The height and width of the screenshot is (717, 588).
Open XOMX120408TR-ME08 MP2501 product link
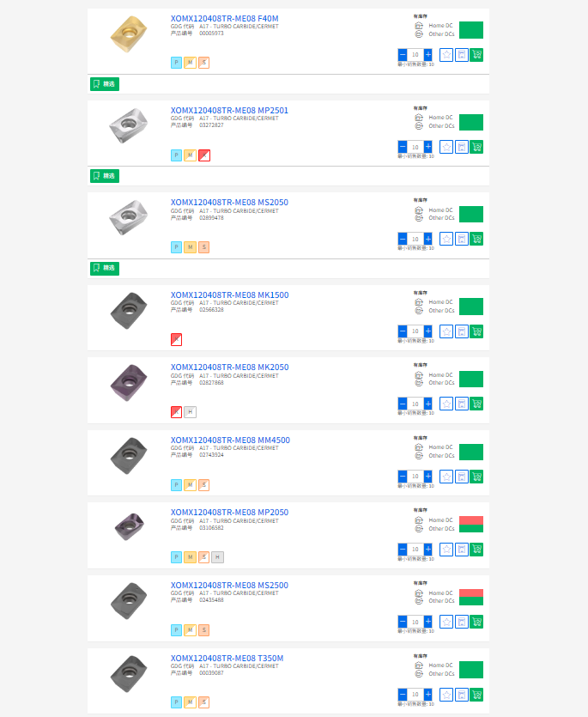(229, 110)
